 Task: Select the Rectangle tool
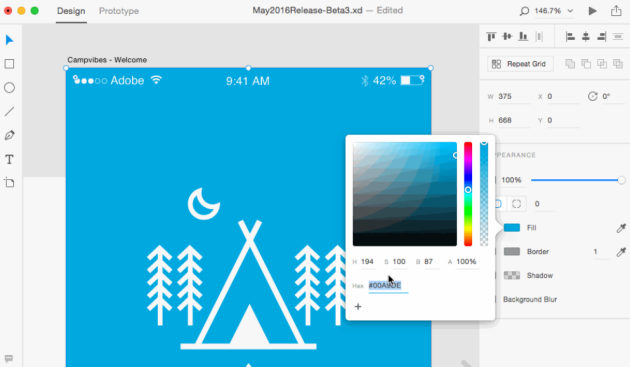[9, 64]
